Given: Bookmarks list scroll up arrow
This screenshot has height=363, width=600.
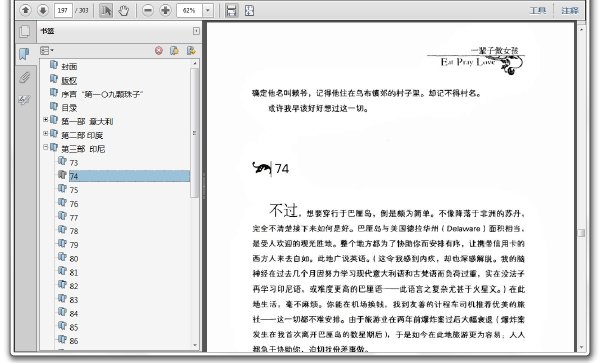Looking at the screenshot, I should pos(195,63).
